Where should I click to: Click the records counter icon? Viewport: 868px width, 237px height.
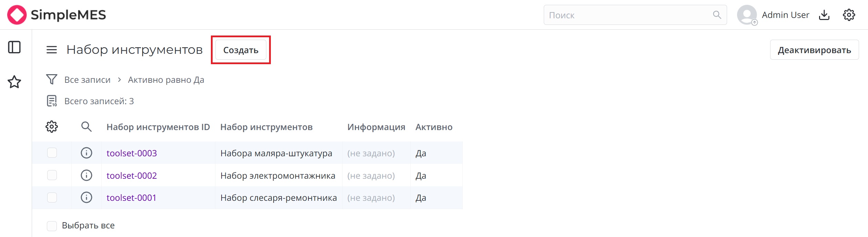[x=51, y=101]
